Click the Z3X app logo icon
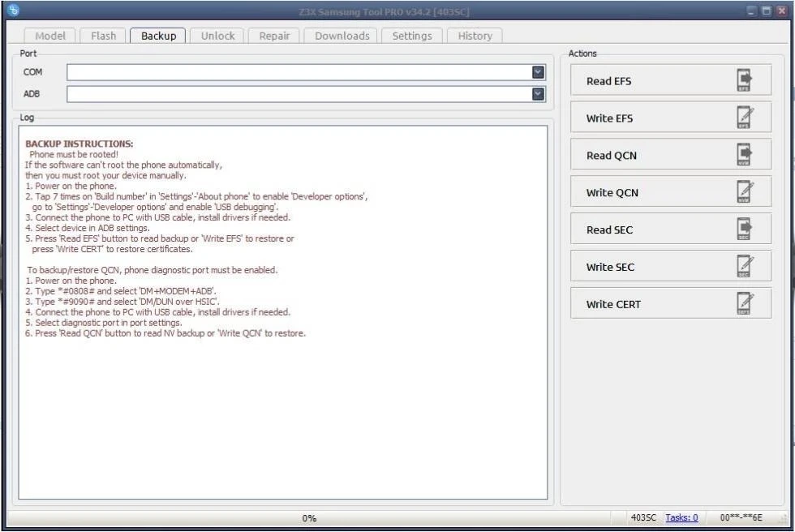Image resolution: width=795 pixels, height=532 pixels. (x=13, y=10)
